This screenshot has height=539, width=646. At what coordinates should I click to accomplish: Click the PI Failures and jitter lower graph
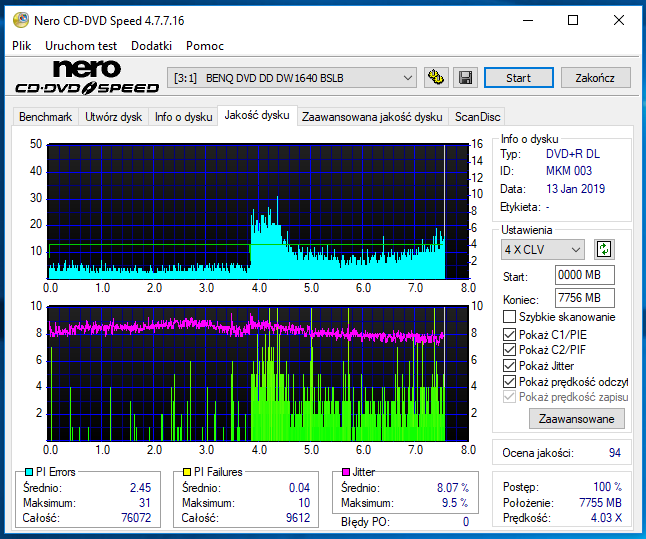(x=258, y=373)
